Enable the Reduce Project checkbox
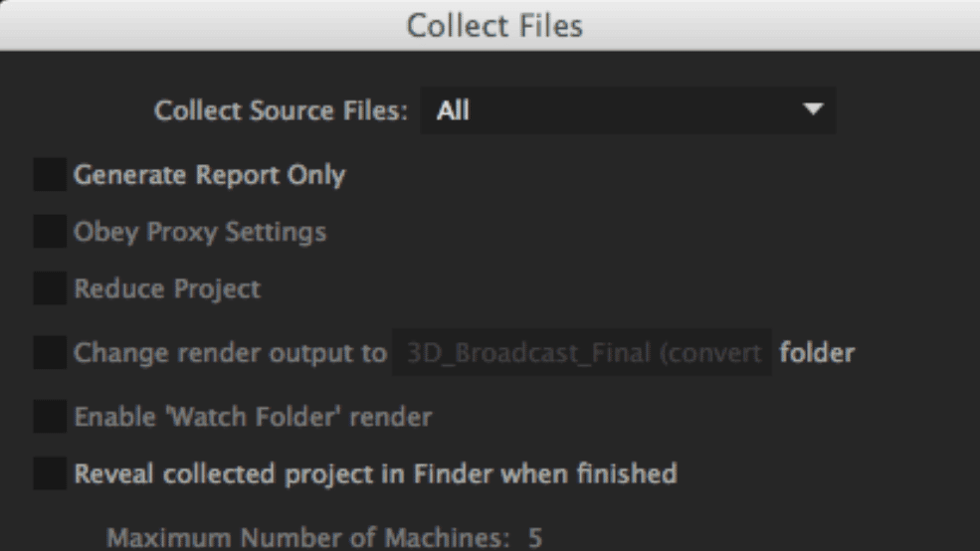Image resolution: width=980 pixels, height=551 pixels. [x=50, y=289]
